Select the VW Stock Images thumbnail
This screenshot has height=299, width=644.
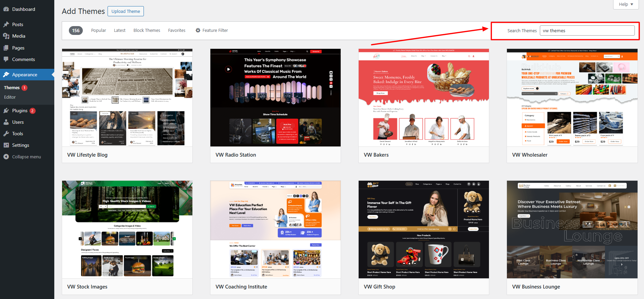(x=127, y=230)
